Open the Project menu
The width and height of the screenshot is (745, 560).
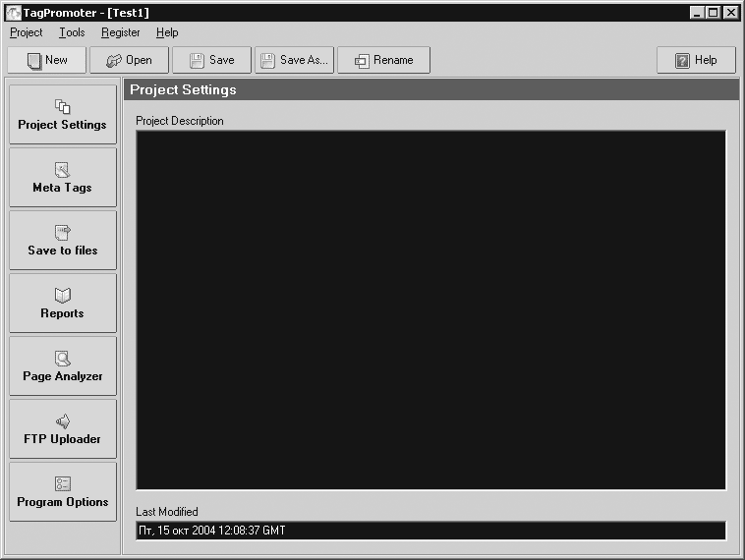click(x=27, y=32)
